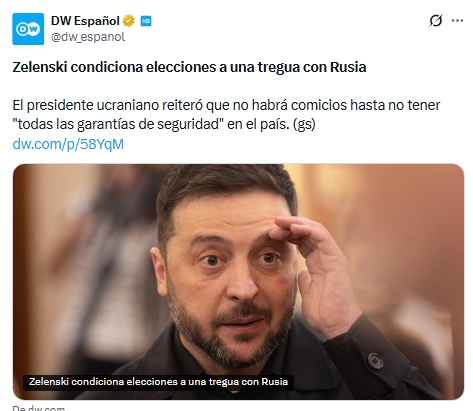Click the gold verified badge
Screen dimensions: 473x411
[129, 21]
